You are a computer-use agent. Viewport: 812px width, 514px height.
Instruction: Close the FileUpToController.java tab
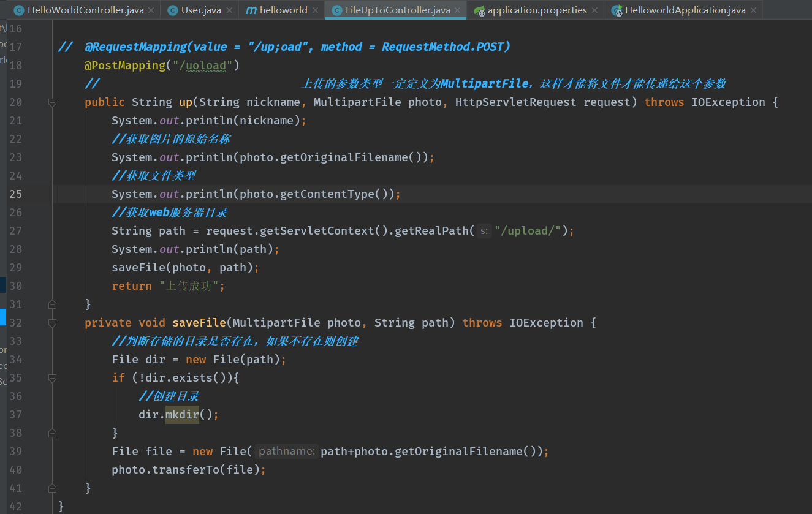(x=458, y=10)
